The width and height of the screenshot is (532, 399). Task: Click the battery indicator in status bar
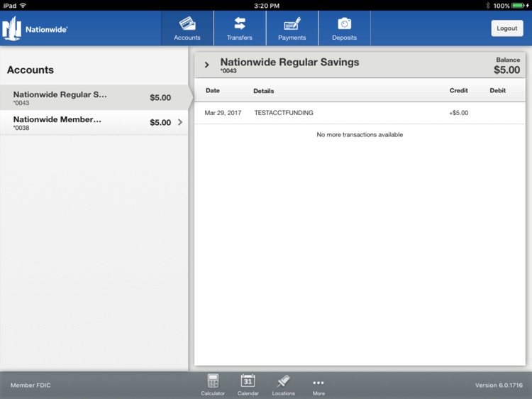click(519, 6)
